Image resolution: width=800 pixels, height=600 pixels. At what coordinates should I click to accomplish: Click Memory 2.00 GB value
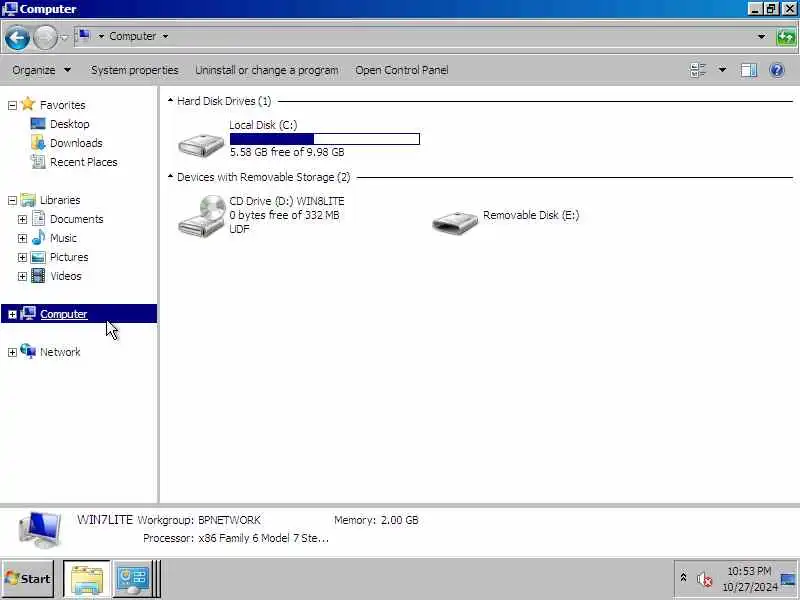click(399, 520)
